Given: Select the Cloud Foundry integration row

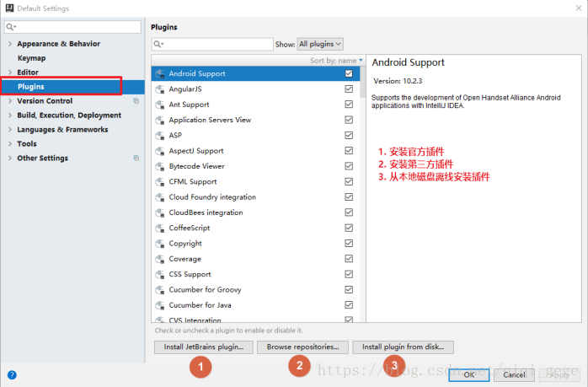Looking at the screenshot, I should coord(255,197).
